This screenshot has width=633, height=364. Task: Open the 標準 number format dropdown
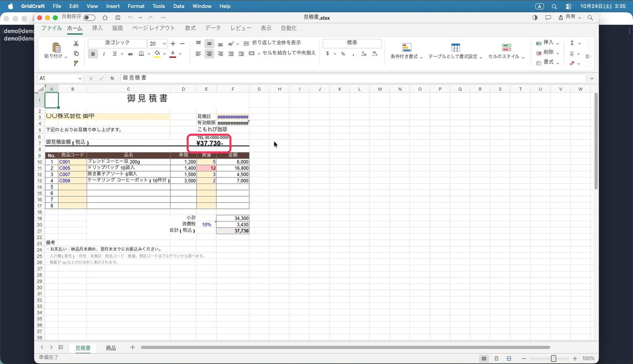click(x=352, y=43)
